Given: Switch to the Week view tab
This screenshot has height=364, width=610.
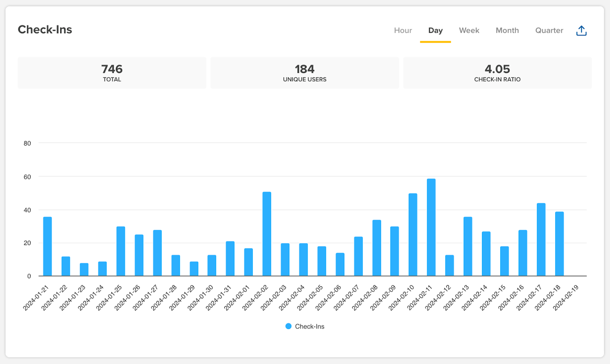Looking at the screenshot, I should click(x=469, y=30).
